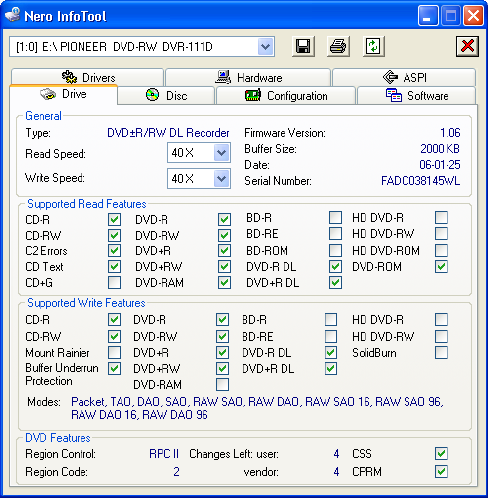The image size is (488, 498).
Task: Toggle CD-R checkbox in Read Features
Action: tap(114, 219)
